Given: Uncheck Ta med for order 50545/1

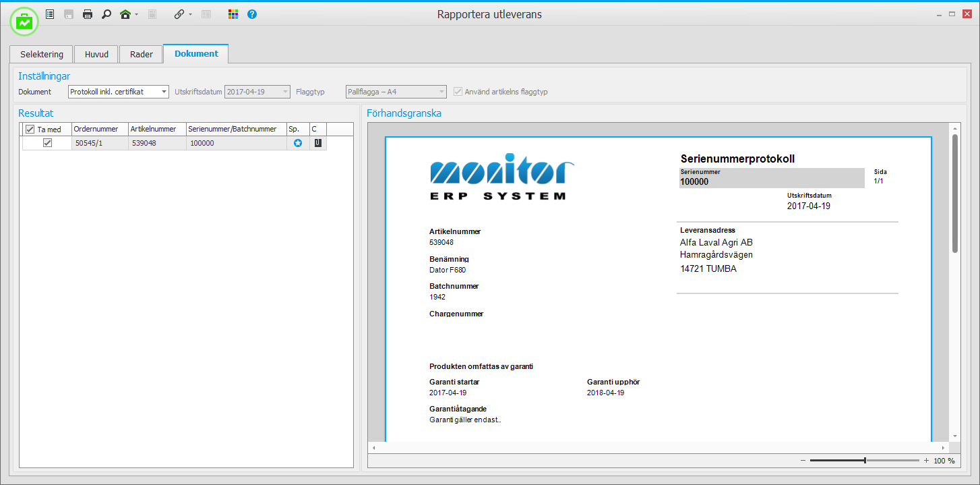Looking at the screenshot, I should [47, 143].
